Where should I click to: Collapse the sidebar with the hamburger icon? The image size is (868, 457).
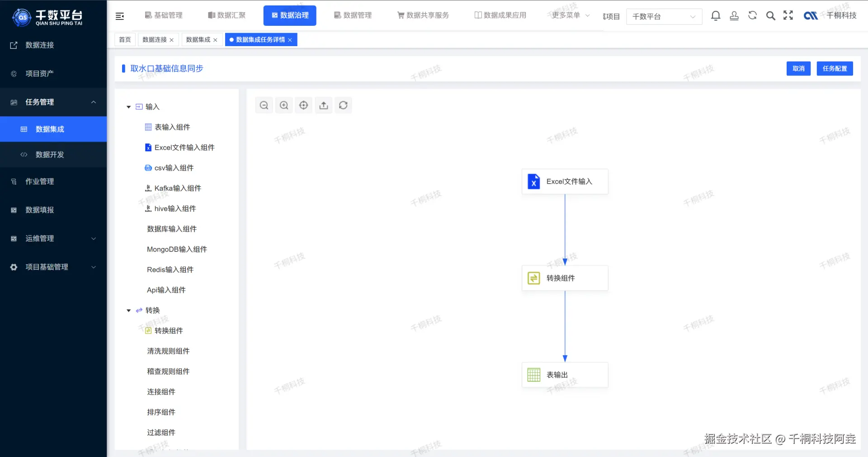[x=120, y=16]
